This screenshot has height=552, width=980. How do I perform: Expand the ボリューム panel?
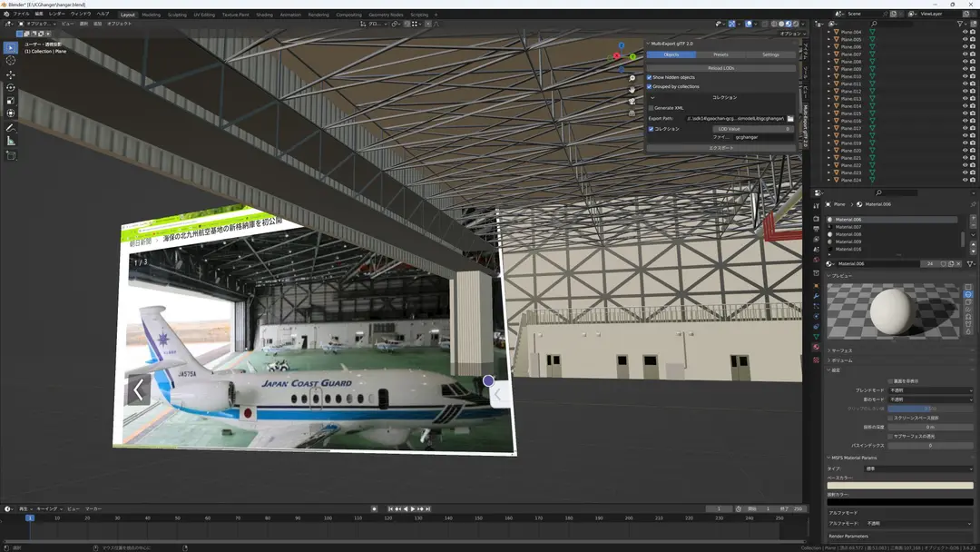tap(841, 360)
